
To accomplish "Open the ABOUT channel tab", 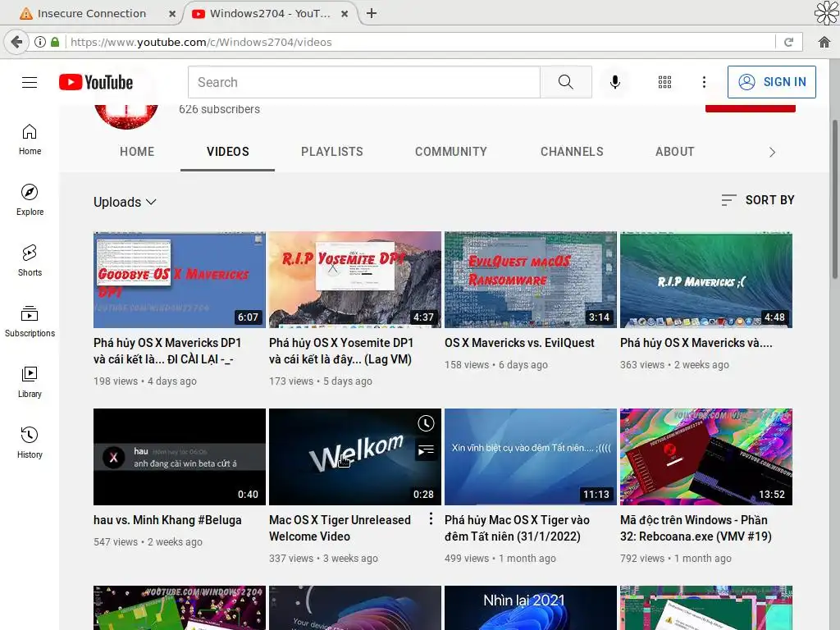I will [x=675, y=152].
